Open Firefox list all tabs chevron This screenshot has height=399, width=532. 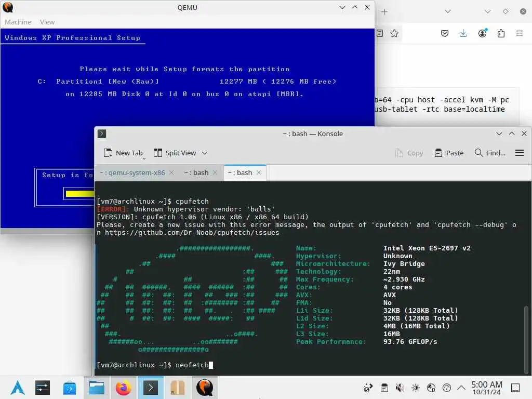tap(448, 11)
